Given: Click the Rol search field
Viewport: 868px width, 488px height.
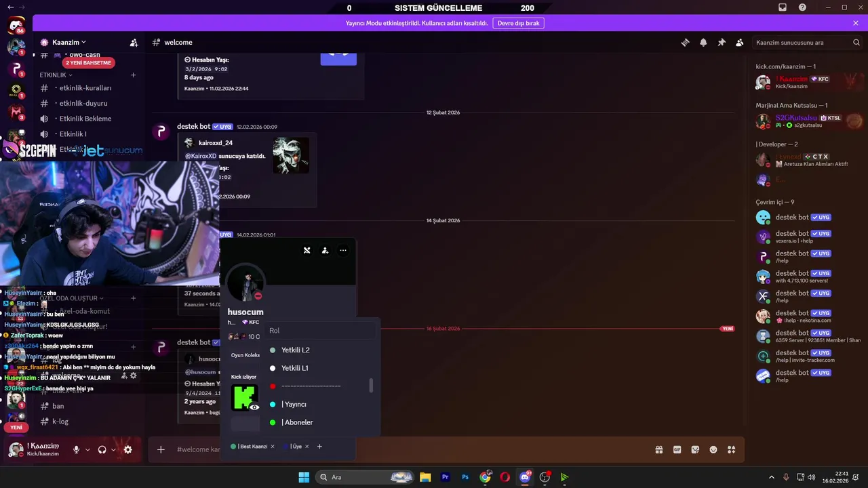Looking at the screenshot, I should point(320,331).
